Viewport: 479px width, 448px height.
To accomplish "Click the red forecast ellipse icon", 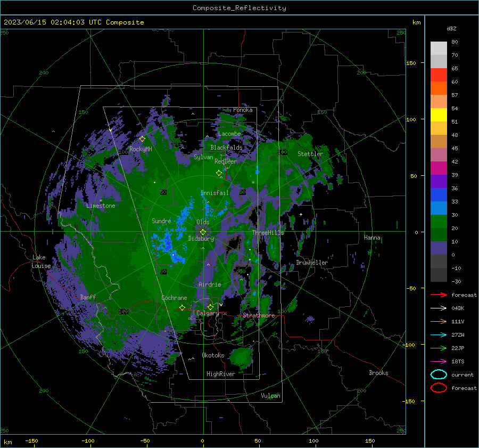I will [x=439, y=388].
